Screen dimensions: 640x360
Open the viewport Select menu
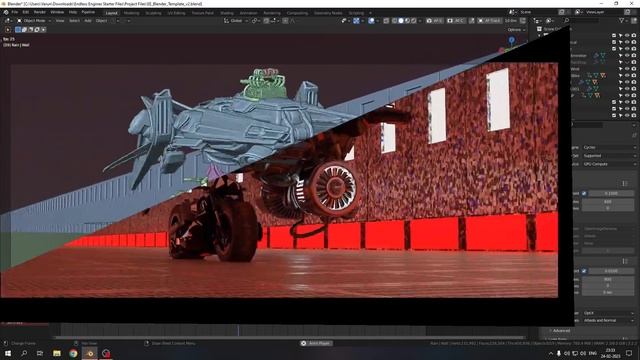[74, 20]
